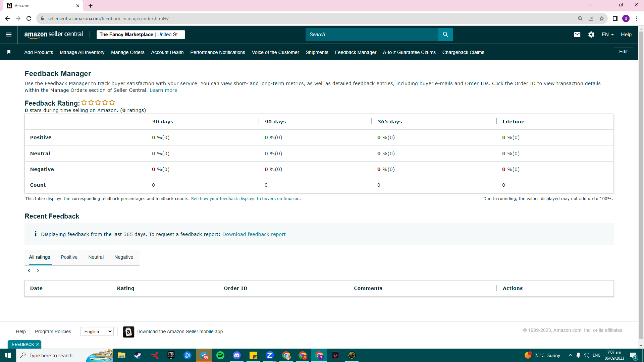644x362 pixels.
Task: Open A-to-z Guarantee Claims
Action: [409, 52]
